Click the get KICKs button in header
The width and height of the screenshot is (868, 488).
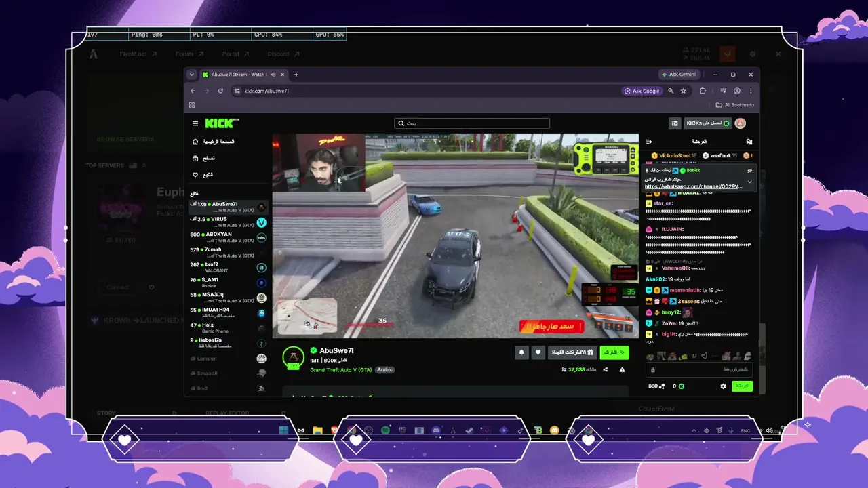click(x=707, y=123)
